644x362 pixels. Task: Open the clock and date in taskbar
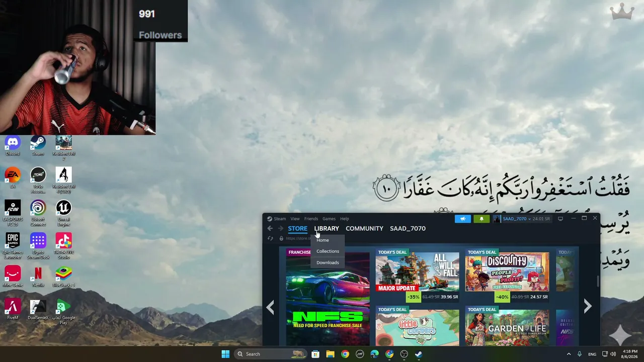630,354
